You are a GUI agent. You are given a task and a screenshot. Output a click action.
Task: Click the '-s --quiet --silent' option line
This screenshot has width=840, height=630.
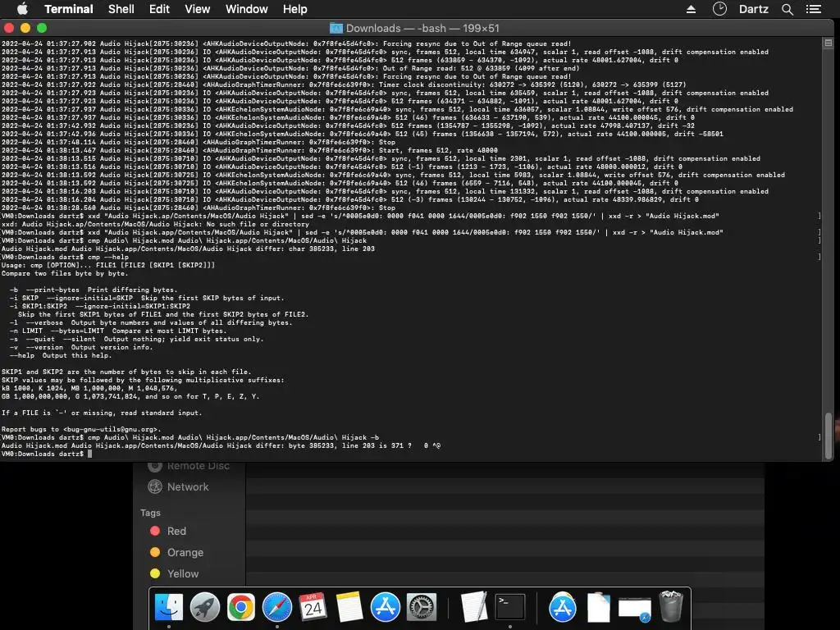click(136, 339)
